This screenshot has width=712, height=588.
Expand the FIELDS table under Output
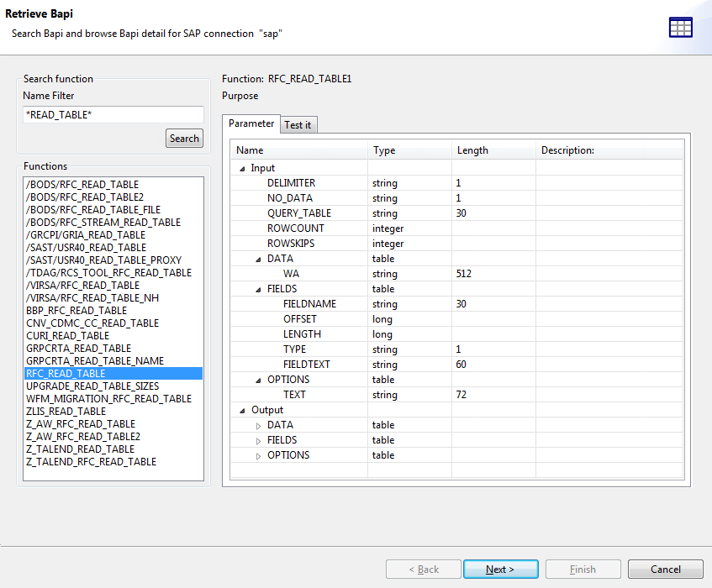pyautogui.click(x=258, y=439)
